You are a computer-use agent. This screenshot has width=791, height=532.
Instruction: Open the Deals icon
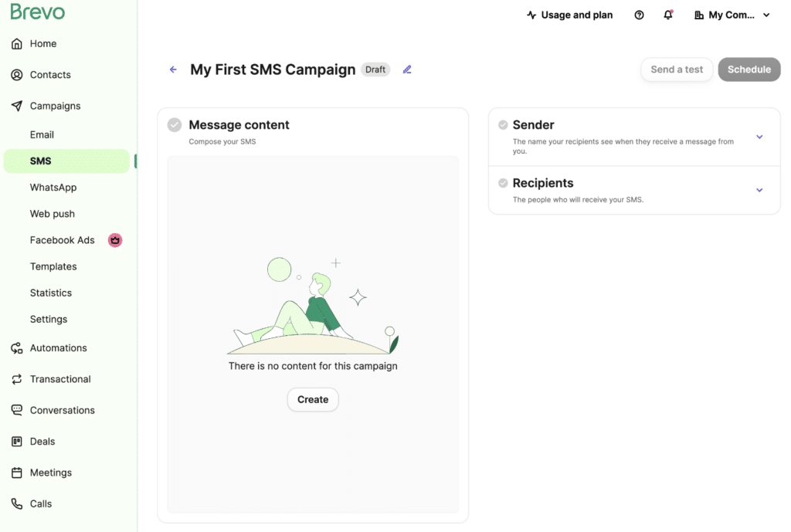(16, 441)
